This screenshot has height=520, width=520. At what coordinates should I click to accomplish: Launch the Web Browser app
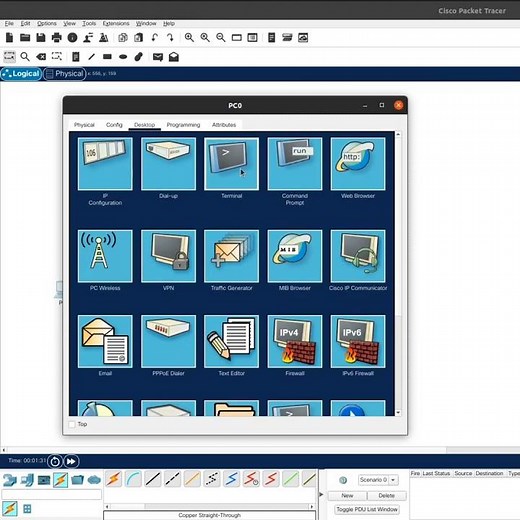(x=358, y=164)
